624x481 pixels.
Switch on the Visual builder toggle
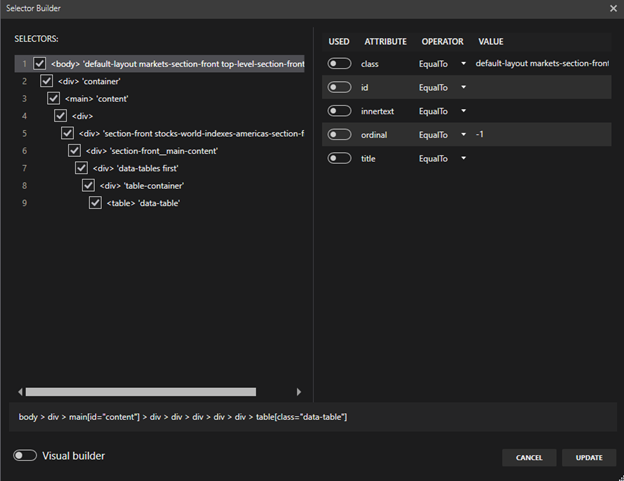(25, 456)
